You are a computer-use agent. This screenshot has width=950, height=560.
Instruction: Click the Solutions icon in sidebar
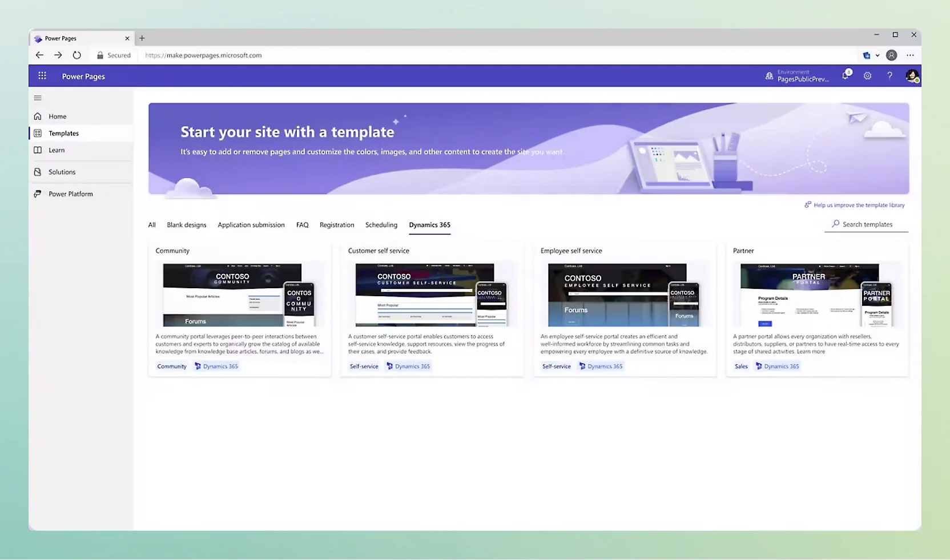[38, 172]
